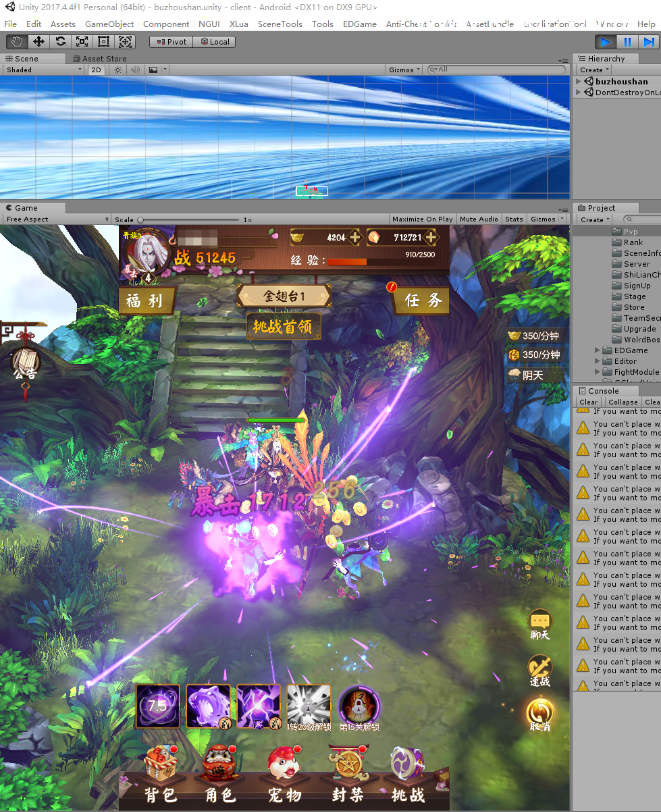This screenshot has height=812, width=661.
Task: Open Shaded draw mode dropdown
Action: point(44,69)
